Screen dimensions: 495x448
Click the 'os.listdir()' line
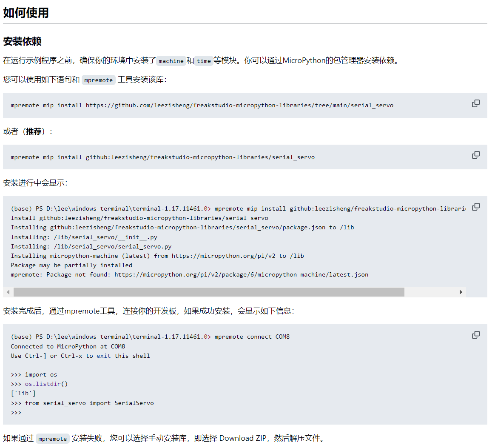pyautogui.click(x=39, y=384)
